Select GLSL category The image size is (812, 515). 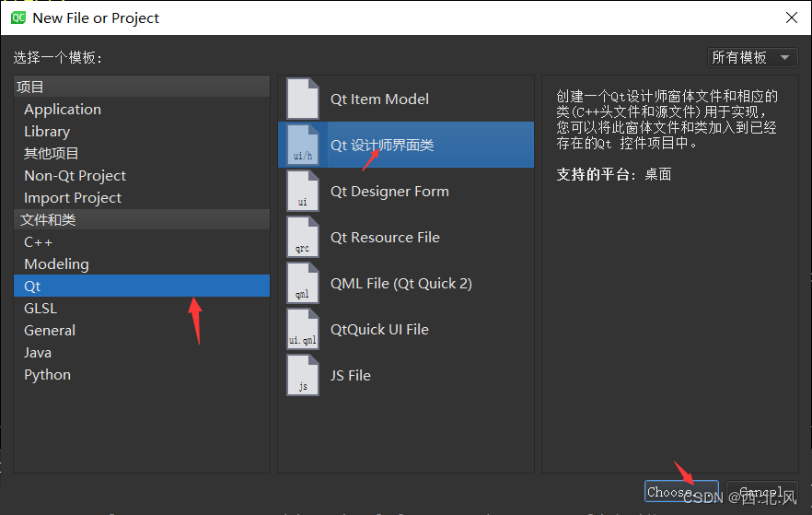coord(142,309)
